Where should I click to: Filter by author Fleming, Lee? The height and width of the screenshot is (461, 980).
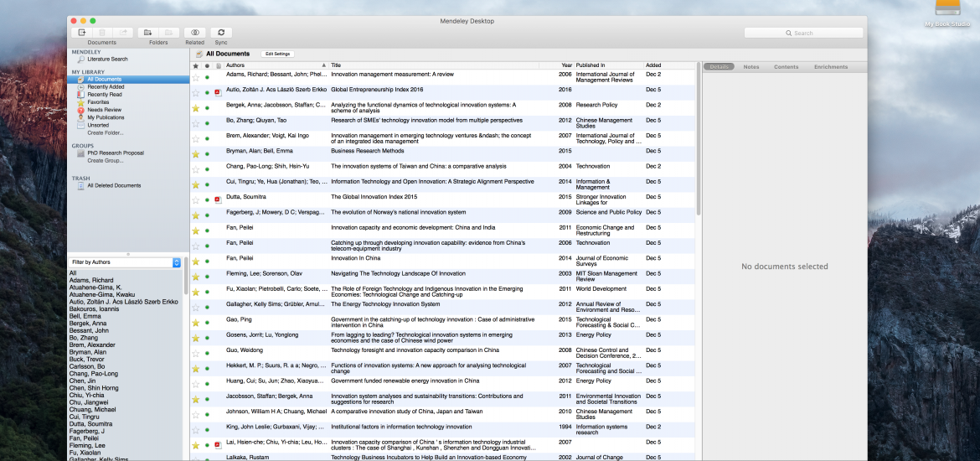[87, 445]
